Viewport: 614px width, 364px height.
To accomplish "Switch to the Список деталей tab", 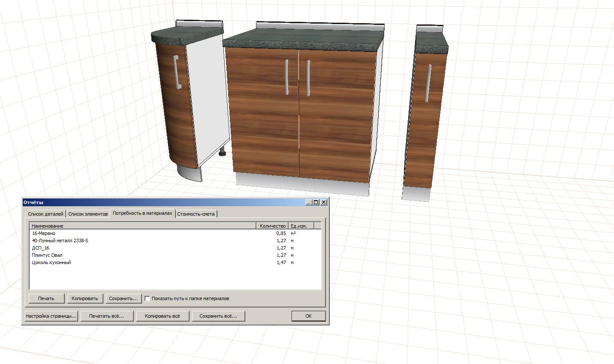I will [x=45, y=214].
